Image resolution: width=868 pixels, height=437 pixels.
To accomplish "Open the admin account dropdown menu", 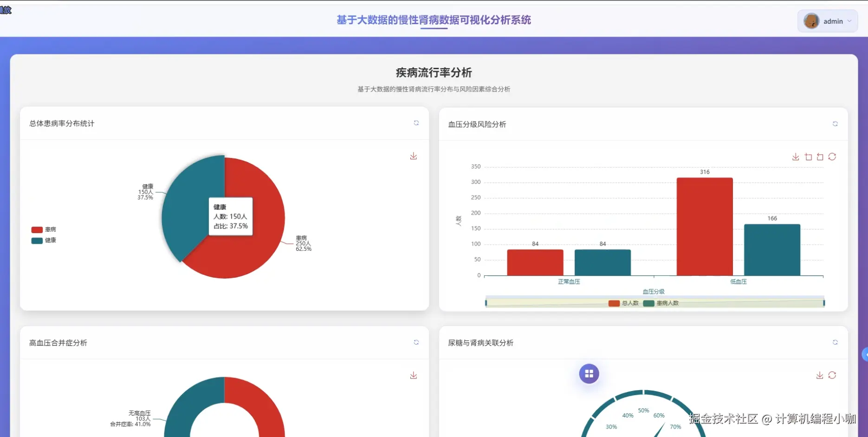I will coord(851,21).
